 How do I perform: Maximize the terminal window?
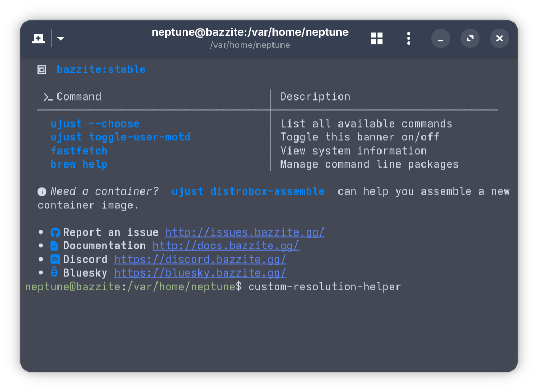(470, 38)
